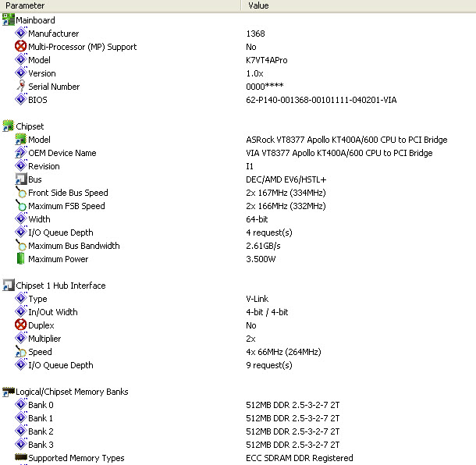Click the Logical/Chipset Memory Banks section icon

click(x=9, y=392)
